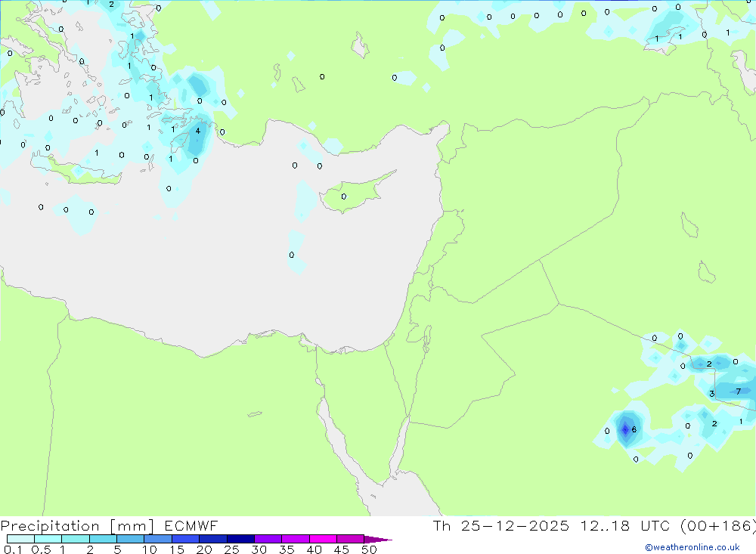Image resolution: width=756 pixels, height=554 pixels.
Task: Click the over-50 mm legend arrow tip
Action: pos(378,540)
